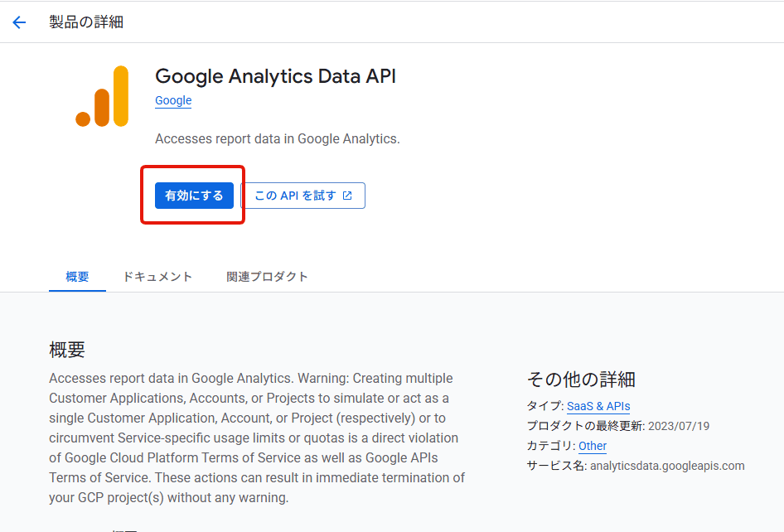Select the 関連プロダクト tab
The image size is (784, 532).
pos(267,277)
